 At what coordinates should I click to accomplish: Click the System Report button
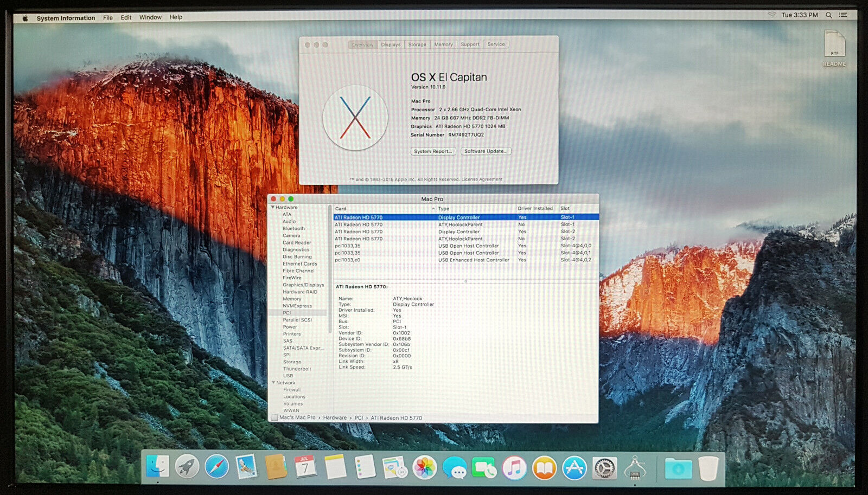click(x=433, y=151)
